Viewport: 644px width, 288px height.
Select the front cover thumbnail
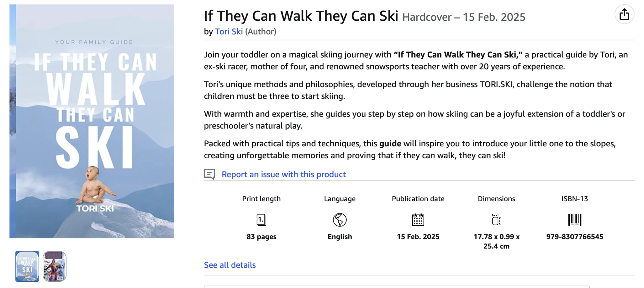pyautogui.click(x=27, y=266)
